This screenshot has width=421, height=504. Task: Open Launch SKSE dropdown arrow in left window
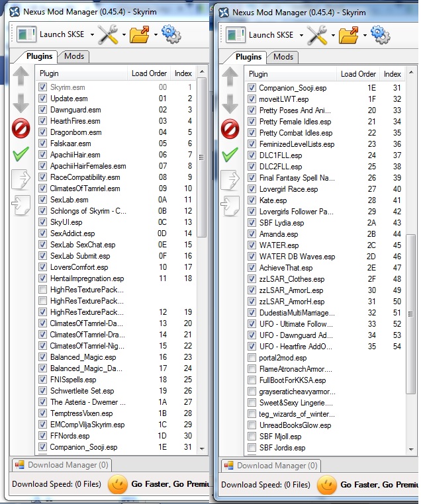tap(92, 34)
